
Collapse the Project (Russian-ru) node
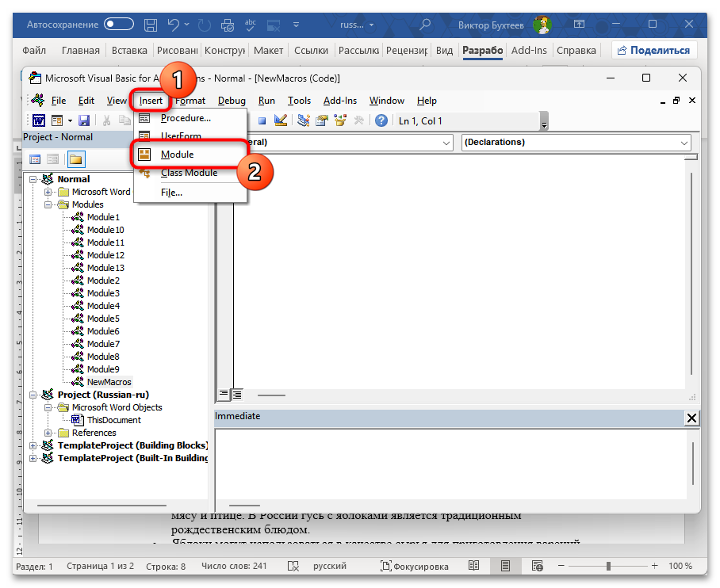tap(33, 395)
